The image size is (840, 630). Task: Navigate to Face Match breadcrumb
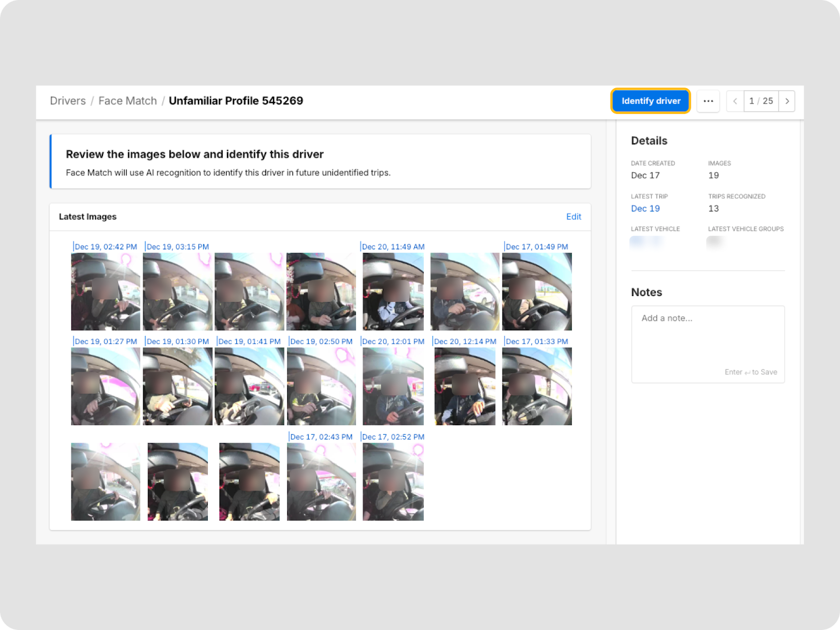pos(128,101)
